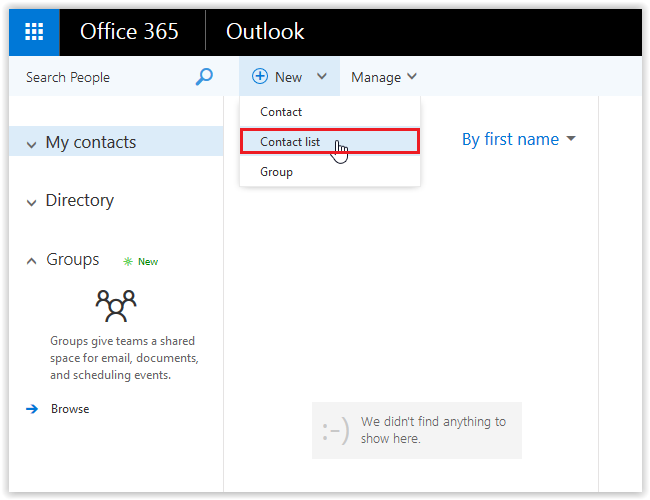The image size is (650, 500).
Task: Click the plus icon beside New
Action: pyautogui.click(x=260, y=76)
